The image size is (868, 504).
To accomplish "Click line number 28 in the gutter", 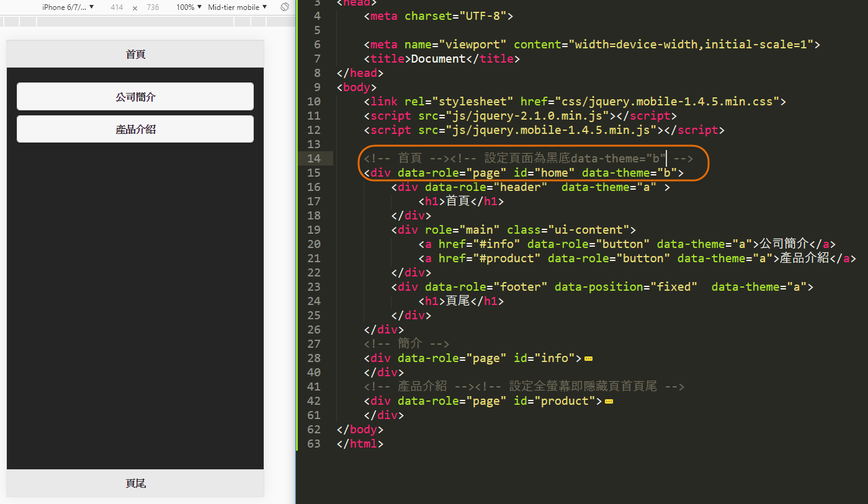I will click(314, 358).
